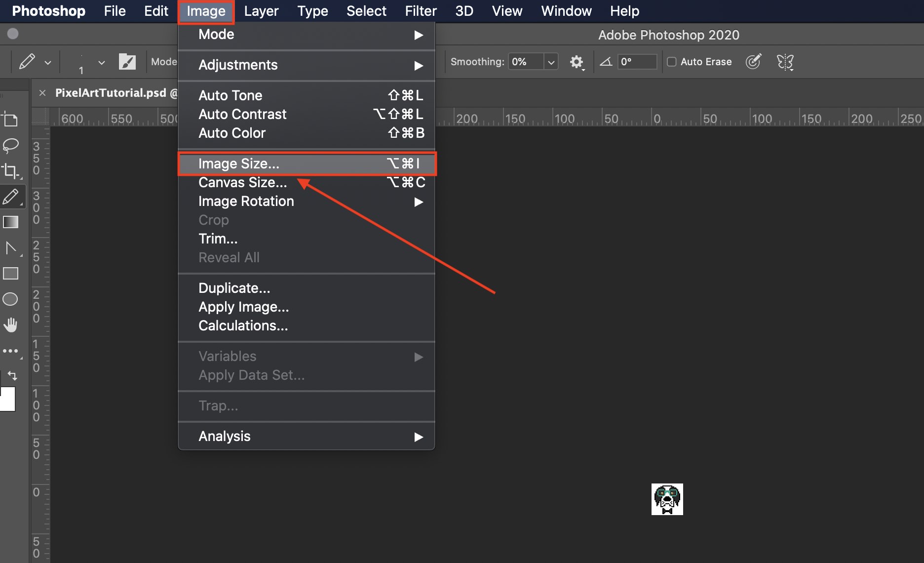This screenshot has height=563, width=924.
Task: Open the Help menu
Action: [624, 11]
